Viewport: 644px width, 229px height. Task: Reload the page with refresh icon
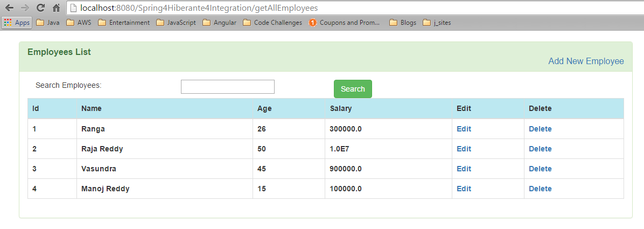click(x=40, y=8)
